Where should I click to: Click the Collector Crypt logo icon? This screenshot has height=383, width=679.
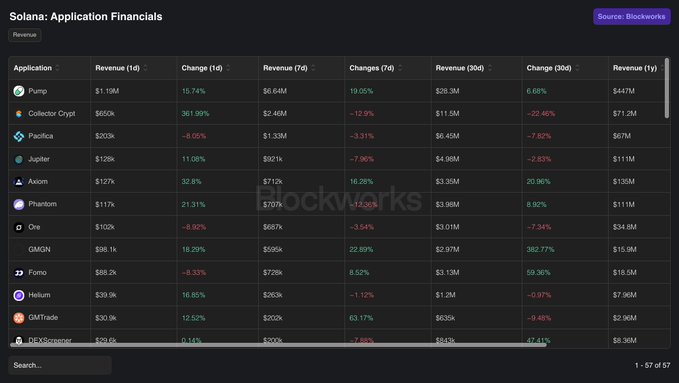pos(19,114)
